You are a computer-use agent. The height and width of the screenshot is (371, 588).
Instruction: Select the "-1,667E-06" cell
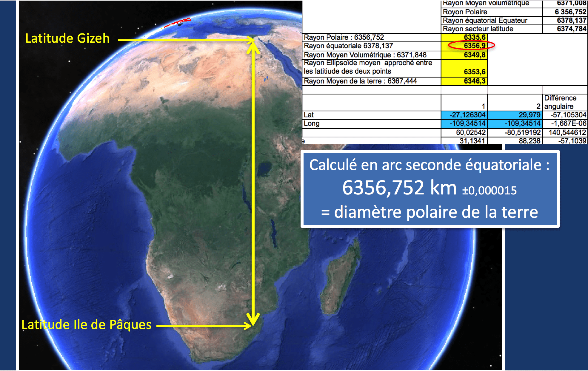[x=565, y=124]
